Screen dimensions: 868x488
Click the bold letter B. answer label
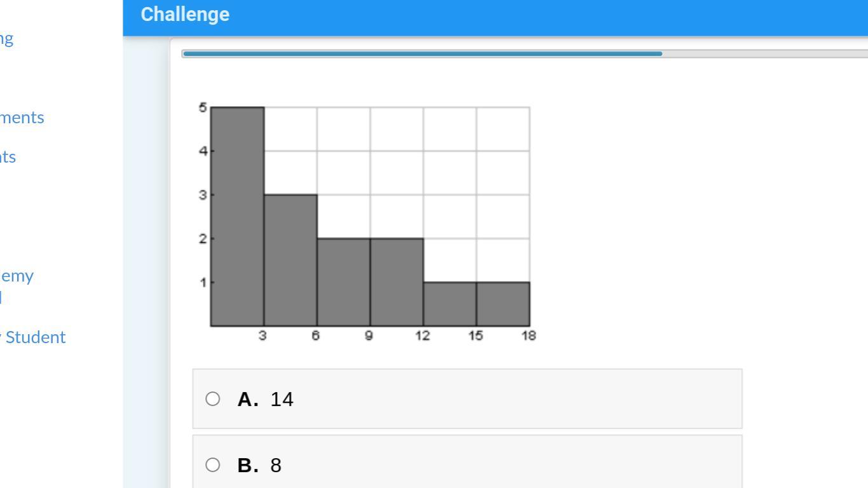[248, 465]
